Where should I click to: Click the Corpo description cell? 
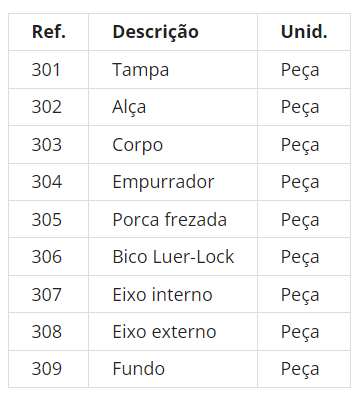[x=173, y=145]
